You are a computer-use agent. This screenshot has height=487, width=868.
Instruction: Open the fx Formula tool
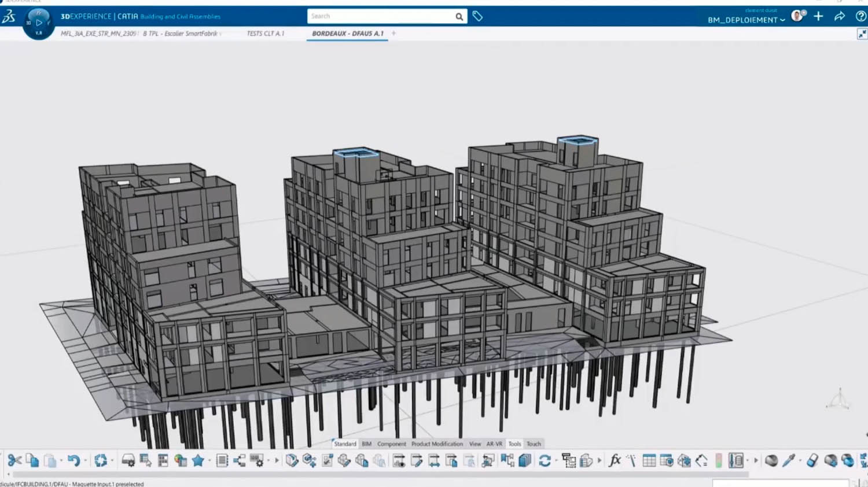[615, 460]
